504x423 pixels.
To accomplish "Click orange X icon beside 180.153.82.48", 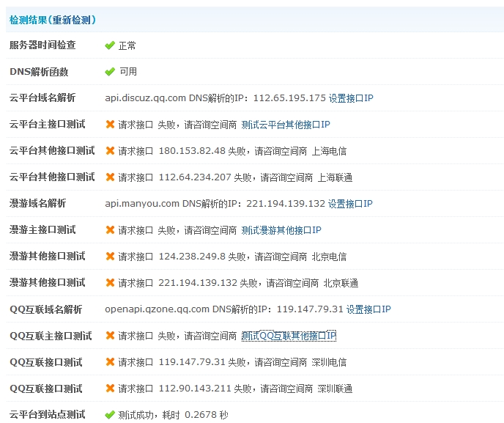I will point(110,150).
